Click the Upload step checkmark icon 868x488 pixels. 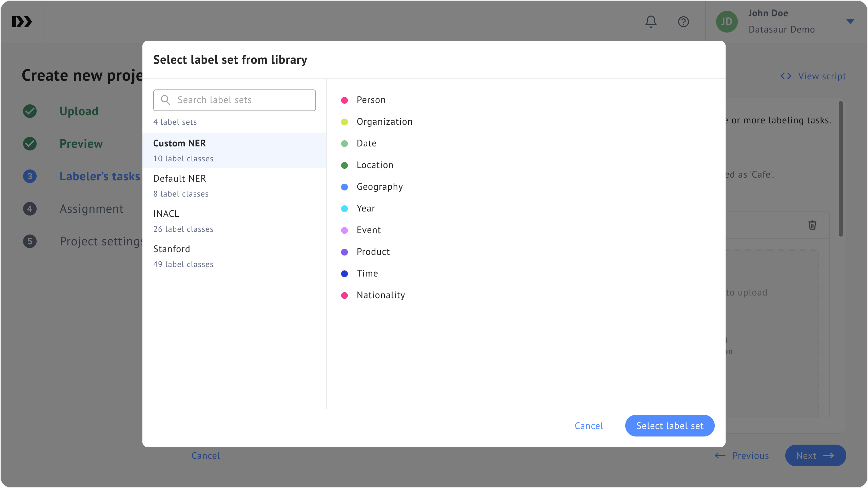coord(30,111)
